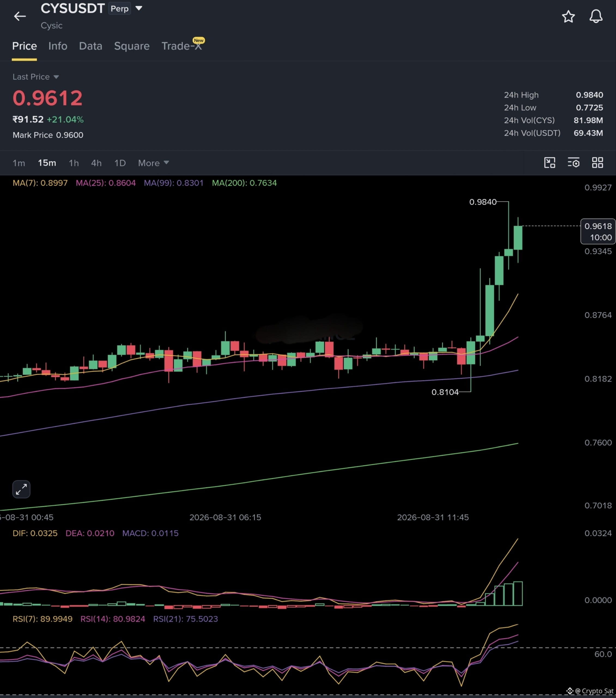
Task: Click the 0.9927 price axis label
Action: pos(598,188)
